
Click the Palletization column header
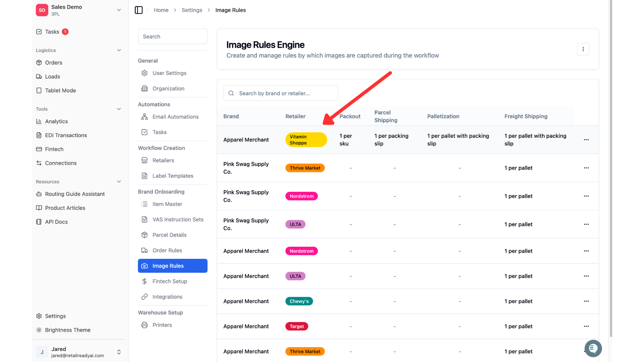point(443,116)
